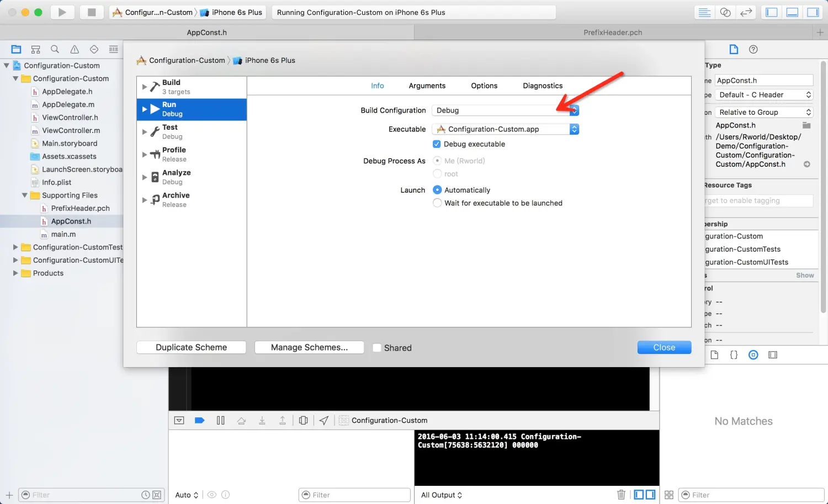Open the Issue navigator
This screenshot has height=504, width=828.
coord(75,49)
